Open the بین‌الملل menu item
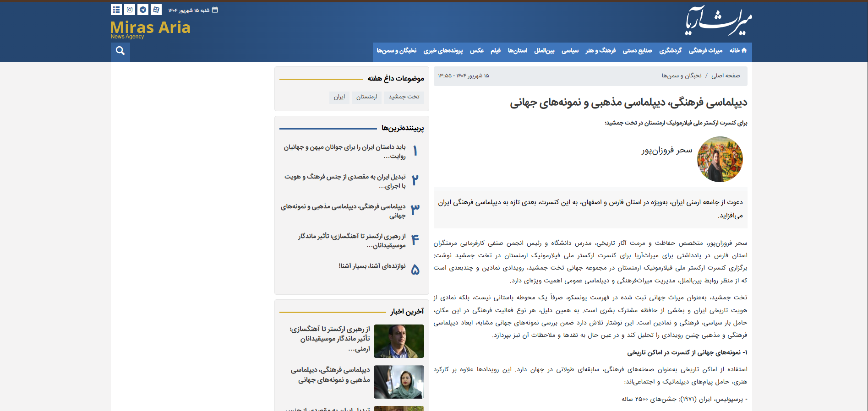Image resolution: width=868 pixels, height=411 pixels. click(x=544, y=51)
